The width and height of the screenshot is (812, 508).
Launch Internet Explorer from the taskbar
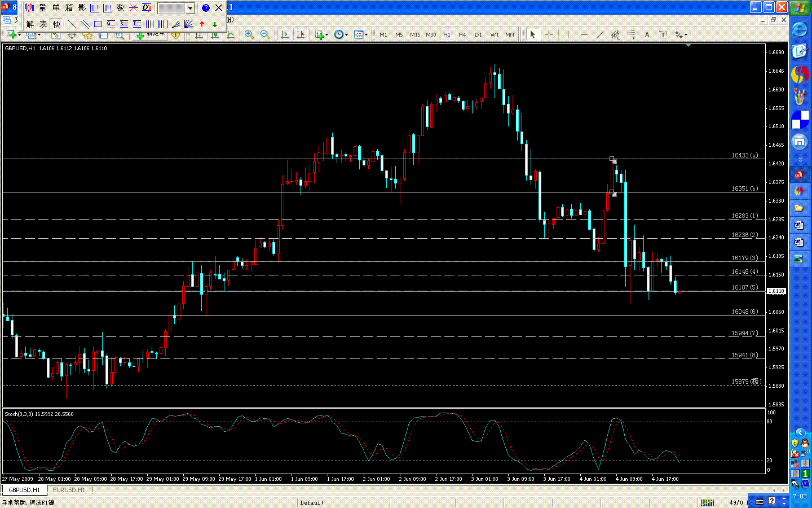coord(800,29)
